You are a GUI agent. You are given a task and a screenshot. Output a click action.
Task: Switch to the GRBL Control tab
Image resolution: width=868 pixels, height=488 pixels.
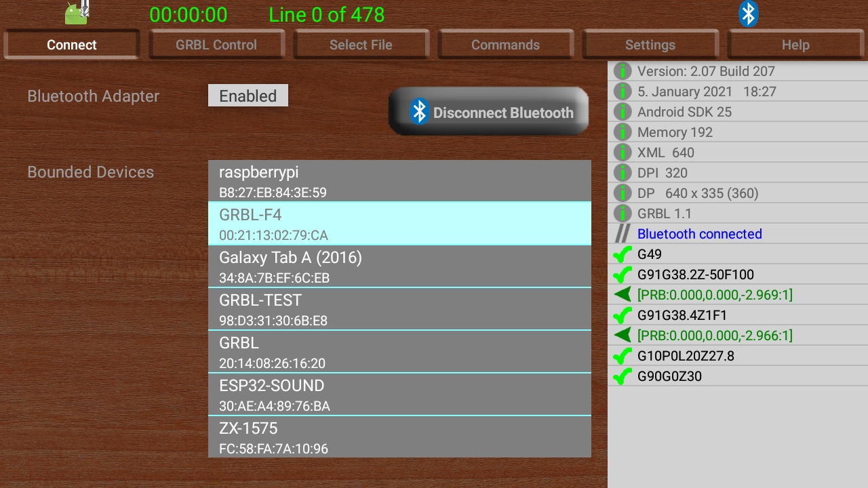pyautogui.click(x=216, y=45)
